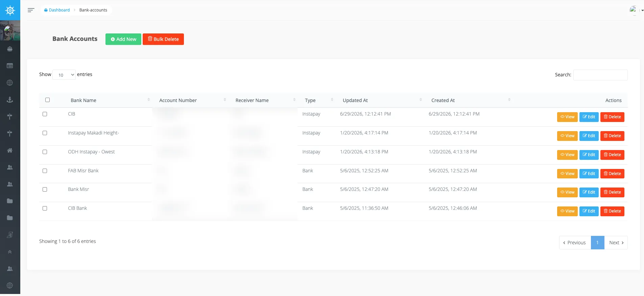Tick the select-all checkbox in table header

[47, 100]
